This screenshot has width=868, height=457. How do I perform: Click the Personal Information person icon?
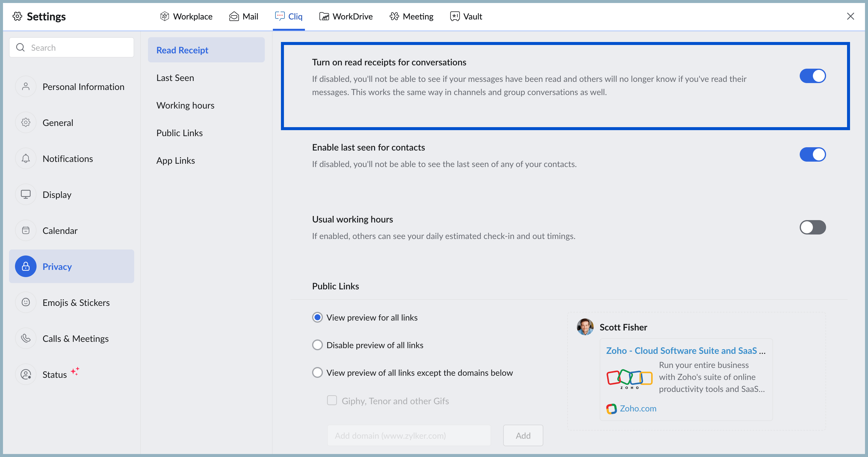(26, 87)
